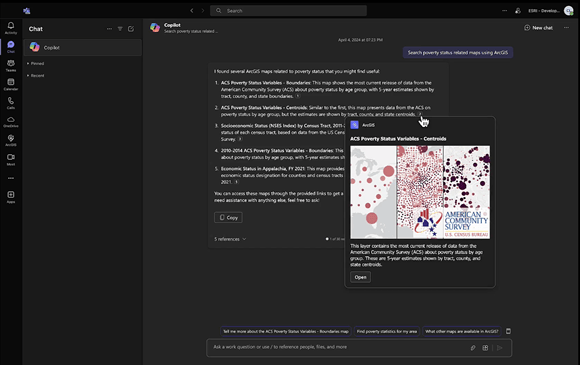
Task: Click the 'ACS Poverty Status Variables - Centroids' card title
Action: (398, 139)
